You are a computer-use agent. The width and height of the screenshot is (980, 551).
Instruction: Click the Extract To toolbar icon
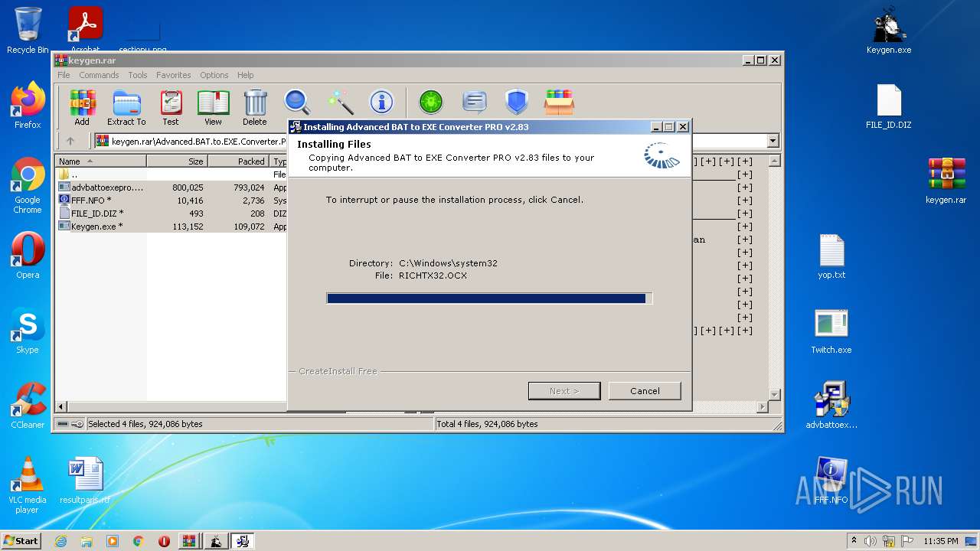click(126, 107)
